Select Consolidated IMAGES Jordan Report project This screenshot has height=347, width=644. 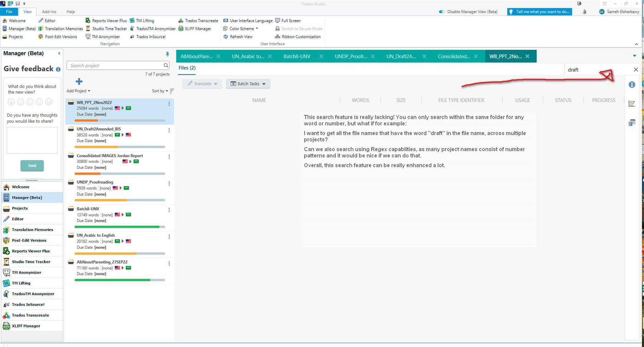[119, 164]
